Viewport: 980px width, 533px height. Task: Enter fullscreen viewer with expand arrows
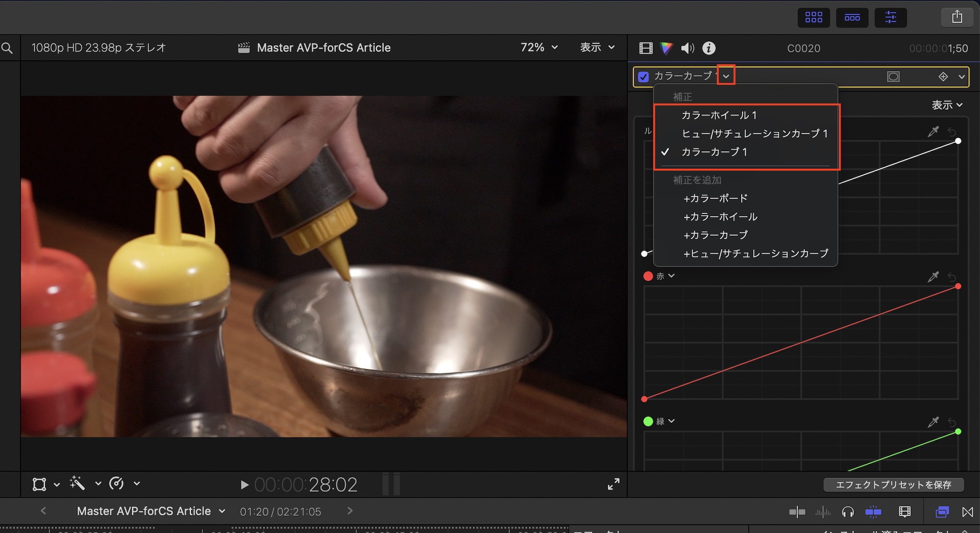tap(613, 484)
